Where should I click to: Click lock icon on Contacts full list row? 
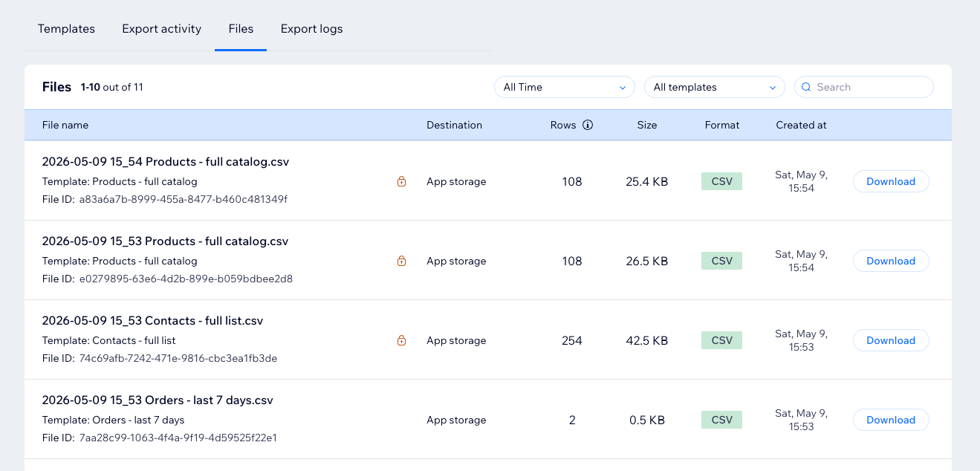tap(401, 340)
